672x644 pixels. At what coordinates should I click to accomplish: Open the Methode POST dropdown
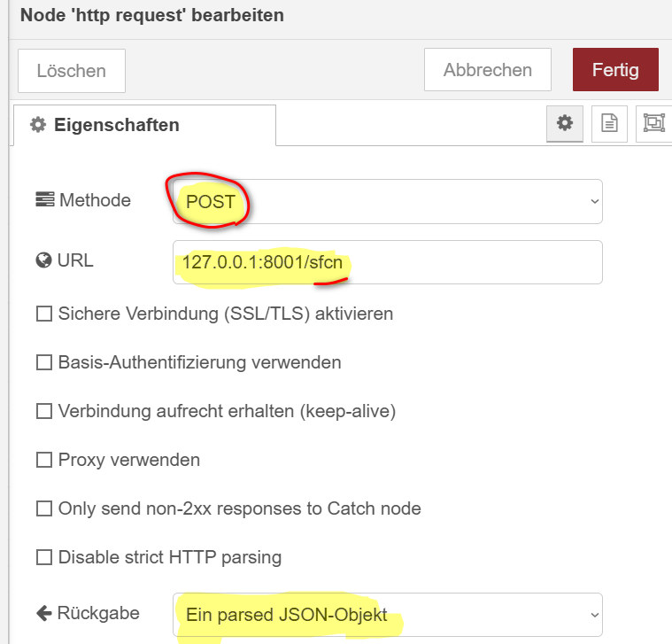point(388,201)
